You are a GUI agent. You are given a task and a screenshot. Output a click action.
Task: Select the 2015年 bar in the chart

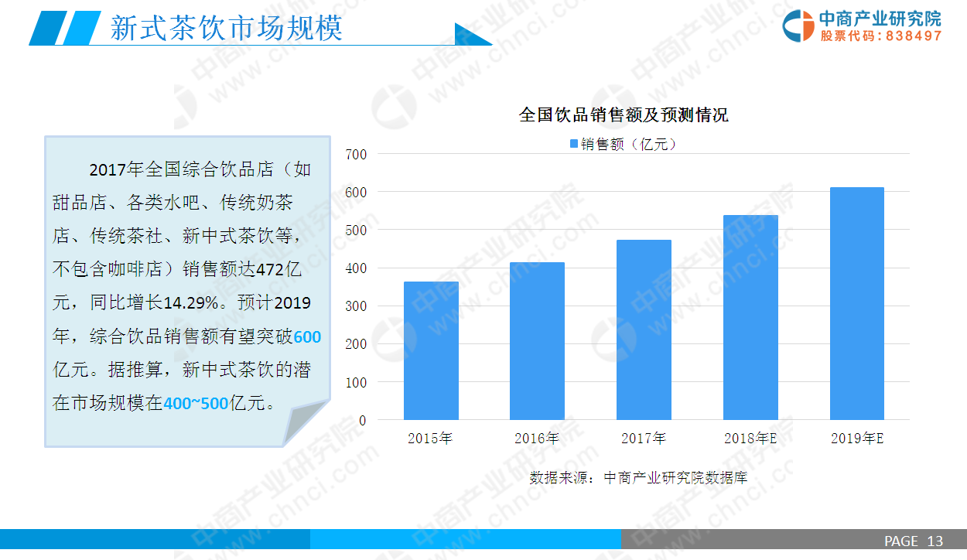pos(431,350)
